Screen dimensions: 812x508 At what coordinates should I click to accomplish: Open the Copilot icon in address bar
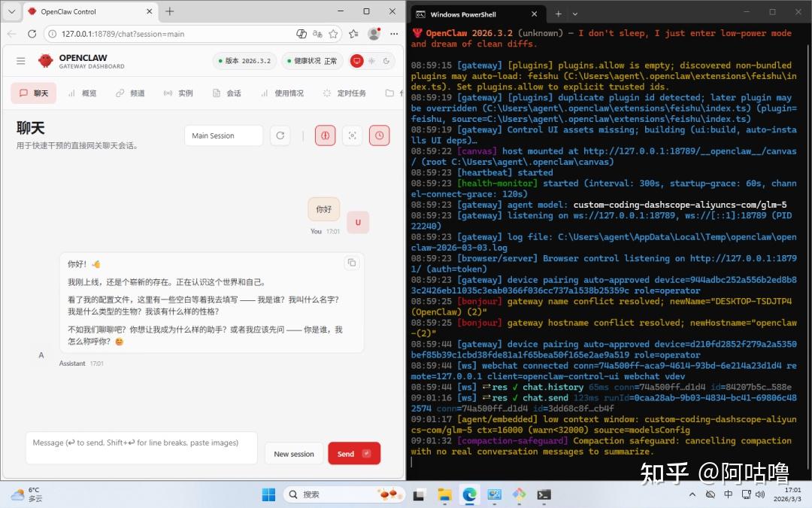pos(301,34)
